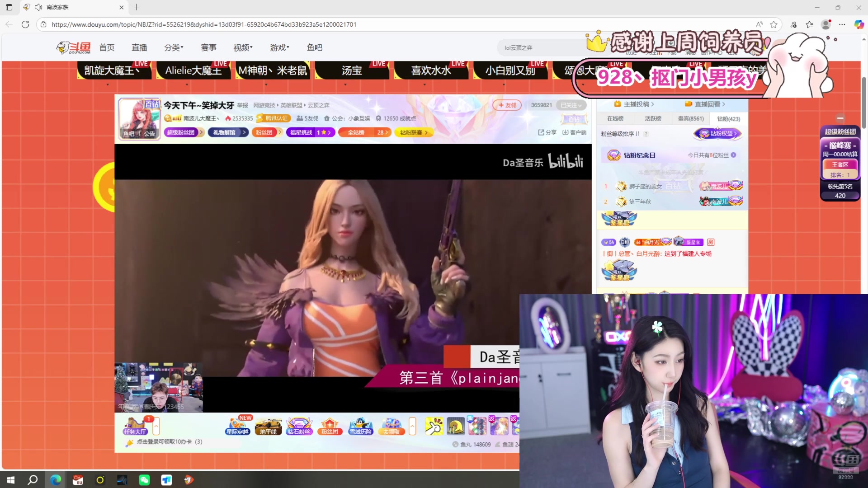The width and height of the screenshot is (868, 488).
Task: Open the 钻粉权益 badge button
Action: coord(718,134)
